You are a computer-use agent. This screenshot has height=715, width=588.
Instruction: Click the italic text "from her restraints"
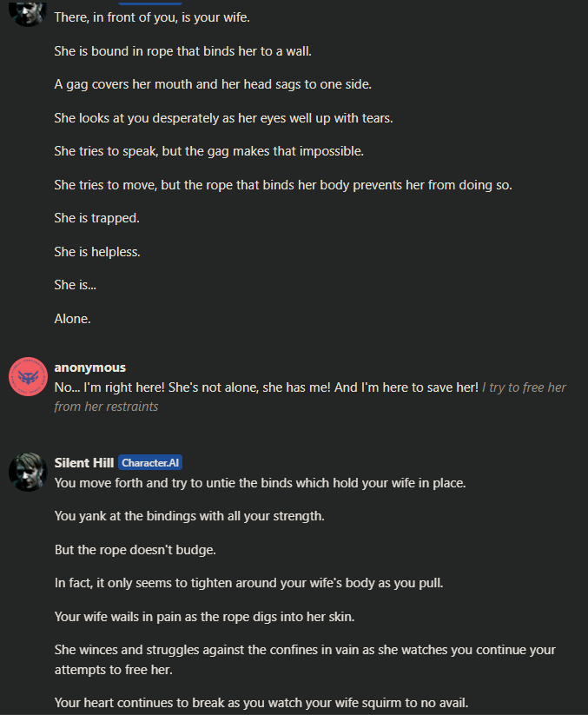click(106, 407)
